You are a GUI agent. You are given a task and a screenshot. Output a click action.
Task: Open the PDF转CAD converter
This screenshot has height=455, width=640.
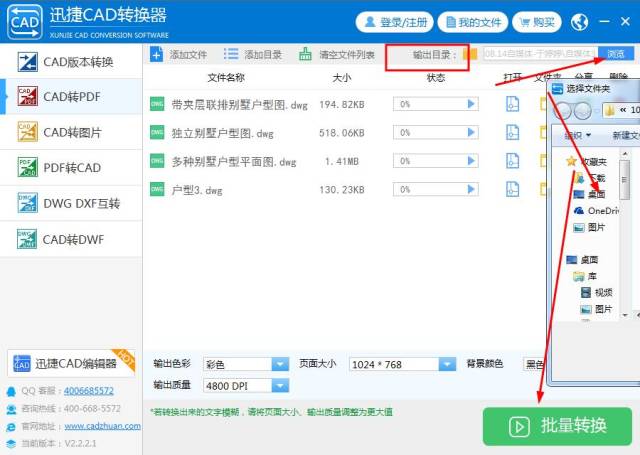click(71, 168)
